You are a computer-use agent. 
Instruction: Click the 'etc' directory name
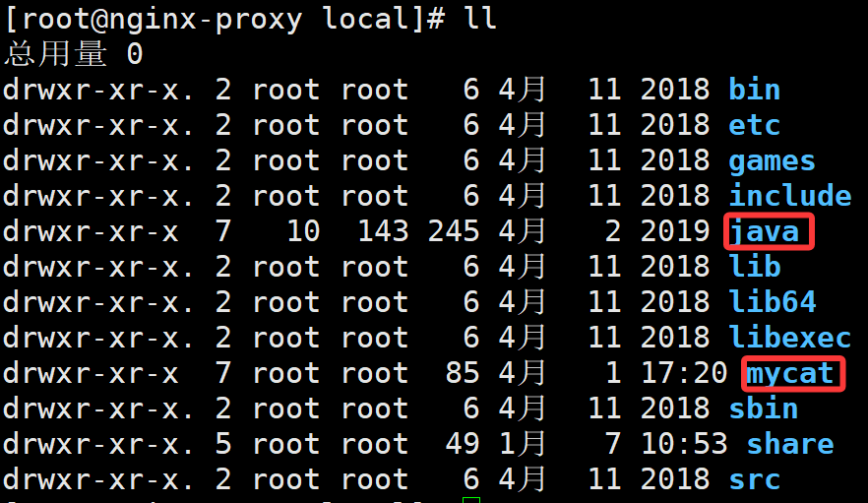pos(754,125)
